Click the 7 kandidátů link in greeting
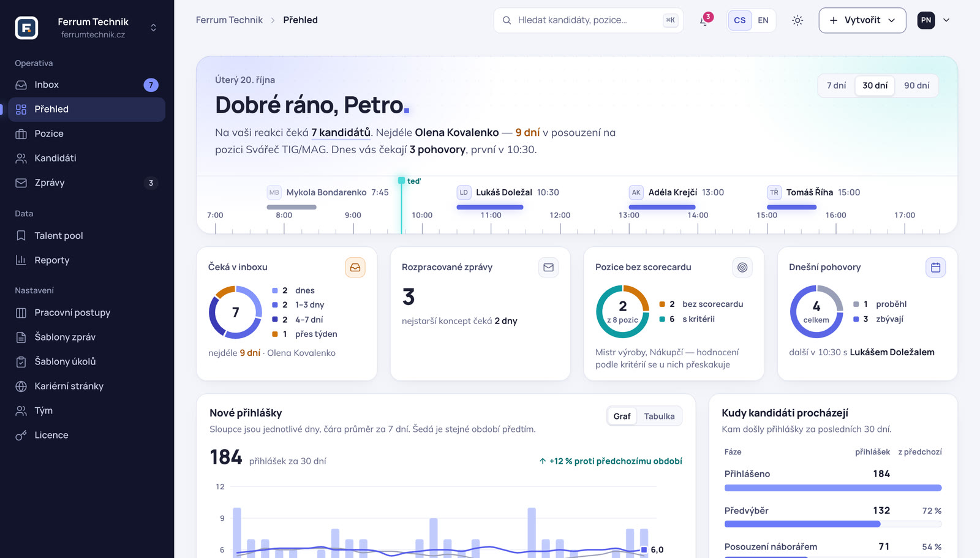Screen dimensions: 980x558 tap(341, 132)
